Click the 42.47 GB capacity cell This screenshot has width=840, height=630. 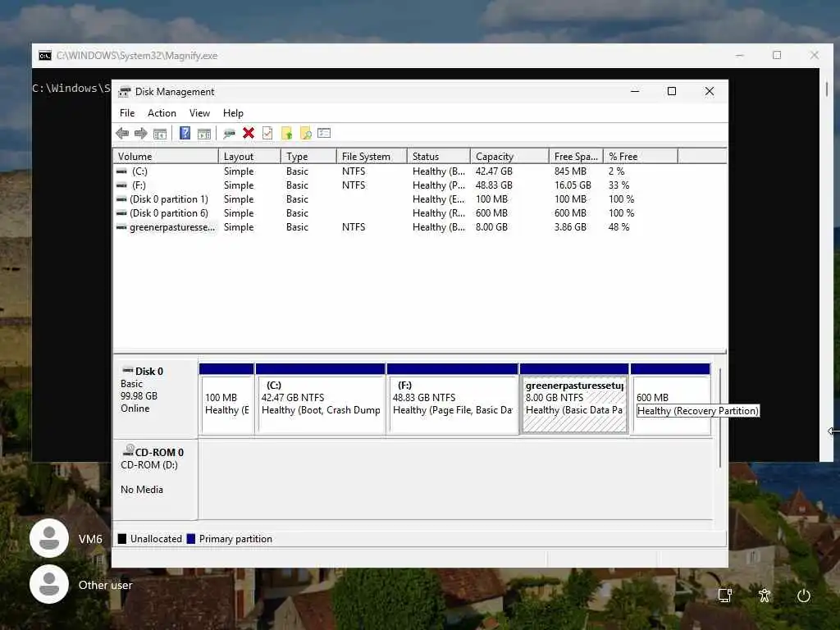point(494,171)
